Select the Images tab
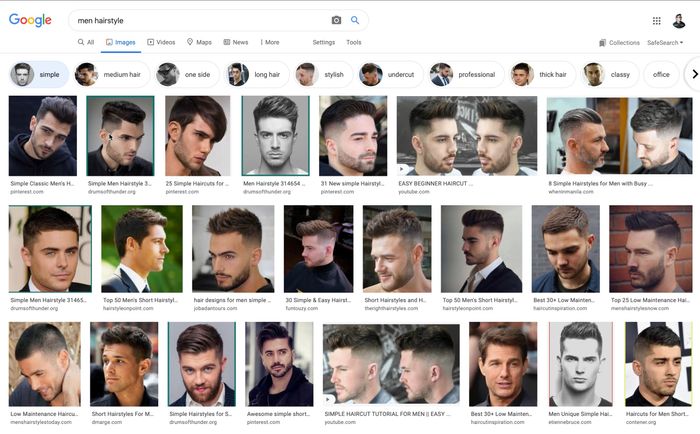 pyautogui.click(x=121, y=42)
